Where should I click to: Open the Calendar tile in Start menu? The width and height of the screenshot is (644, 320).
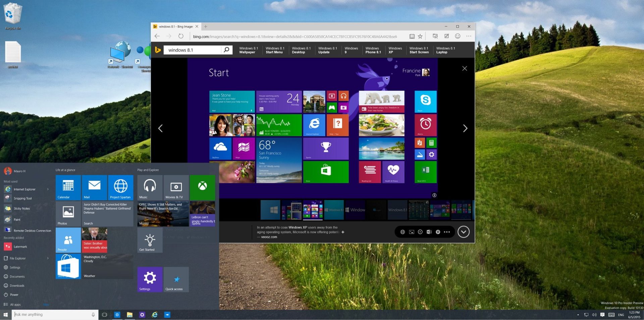68,187
